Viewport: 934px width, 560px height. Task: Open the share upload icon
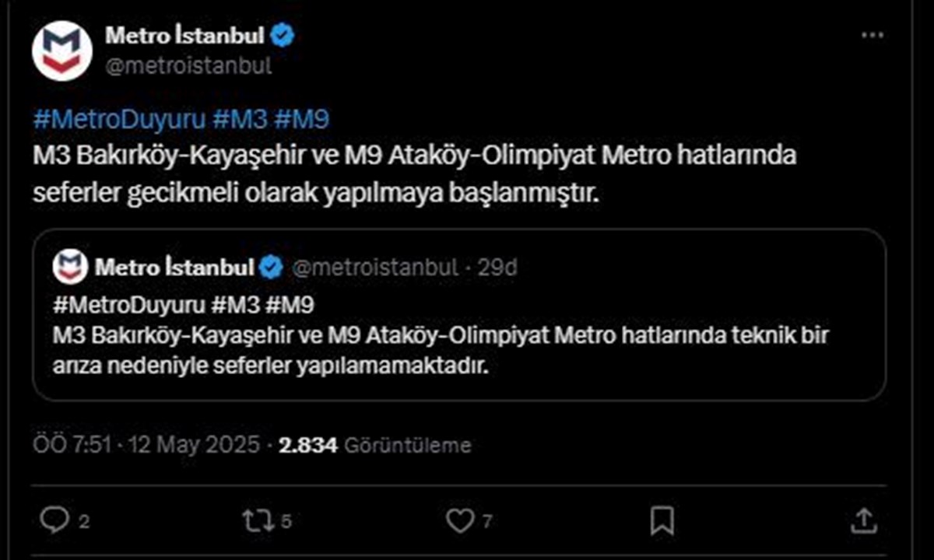pos(864,520)
